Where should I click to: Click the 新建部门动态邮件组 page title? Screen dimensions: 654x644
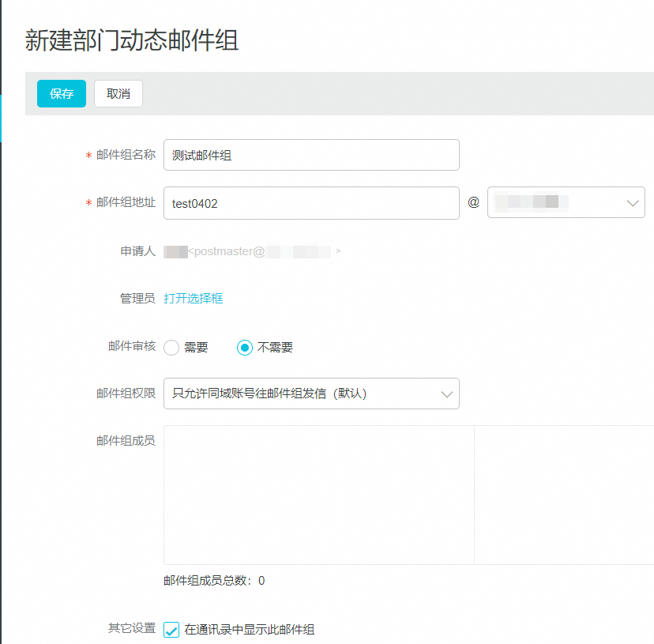132,40
